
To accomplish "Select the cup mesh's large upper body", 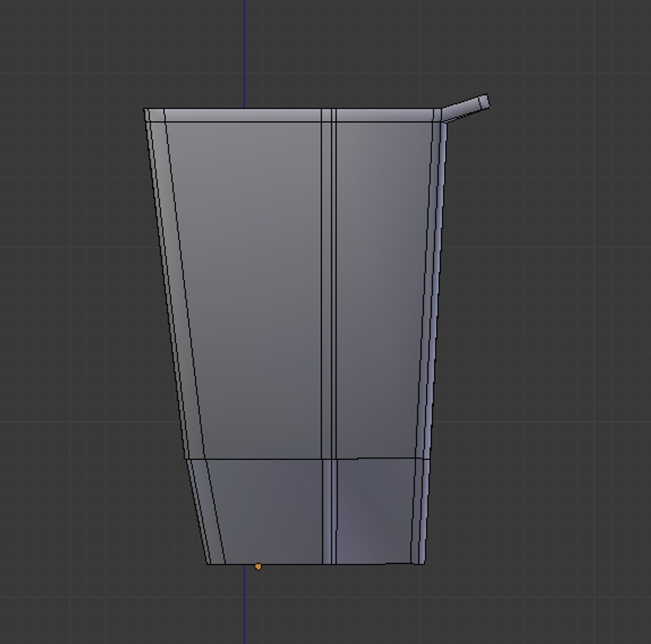I will coord(294,290).
